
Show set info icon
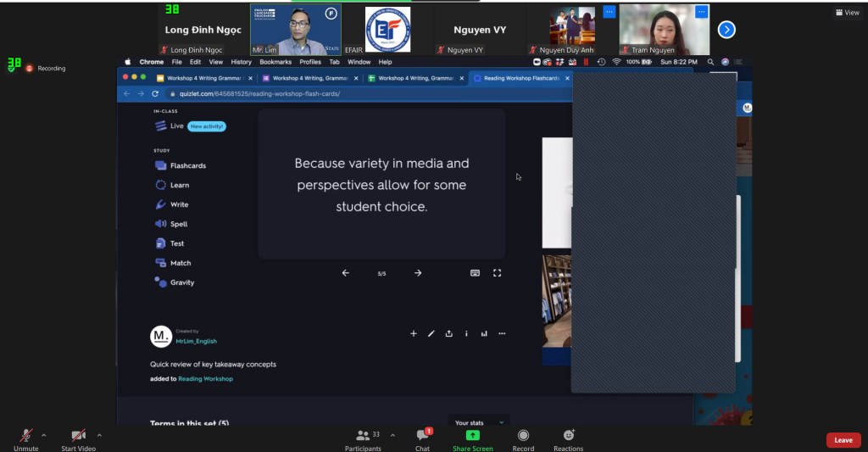tap(467, 333)
